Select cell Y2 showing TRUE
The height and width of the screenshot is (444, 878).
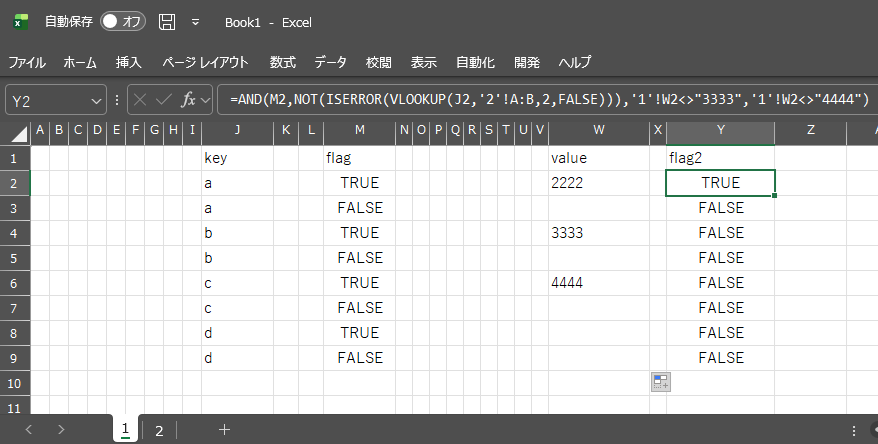click(x=721, y=183)
